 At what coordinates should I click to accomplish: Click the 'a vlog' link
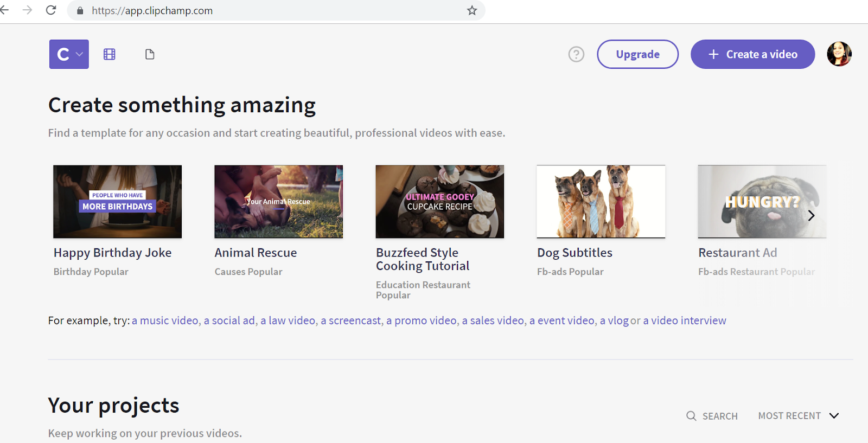pos(614,320)
